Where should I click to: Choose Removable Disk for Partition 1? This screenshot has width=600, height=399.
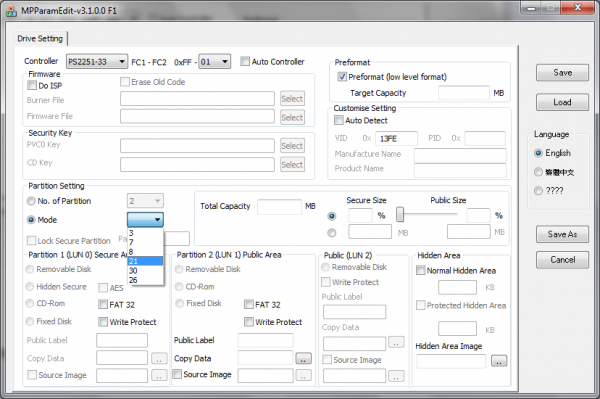(x=30, y=269)
